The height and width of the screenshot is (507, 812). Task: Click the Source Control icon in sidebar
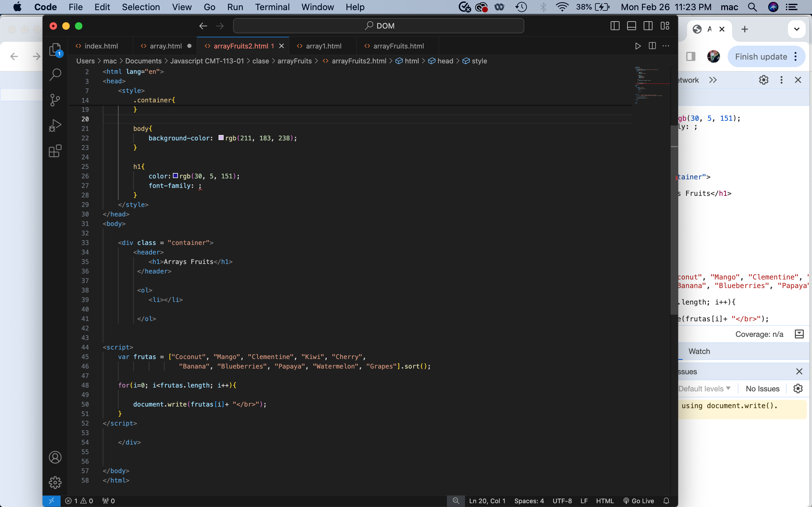[x=56, y=99]
